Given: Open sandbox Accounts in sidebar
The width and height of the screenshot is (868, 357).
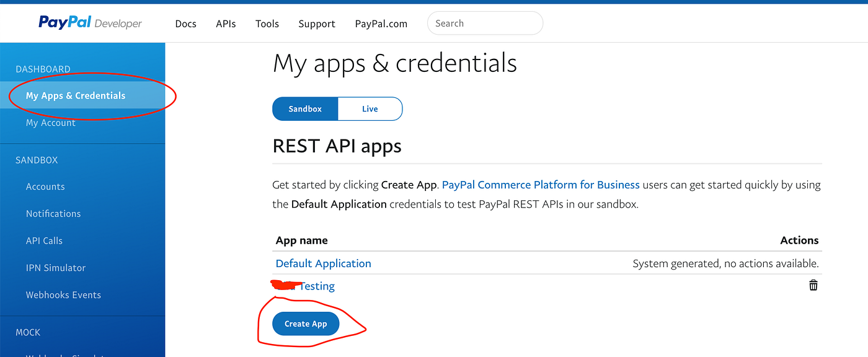Looking at the screenshot, I should tap(45, 187).
